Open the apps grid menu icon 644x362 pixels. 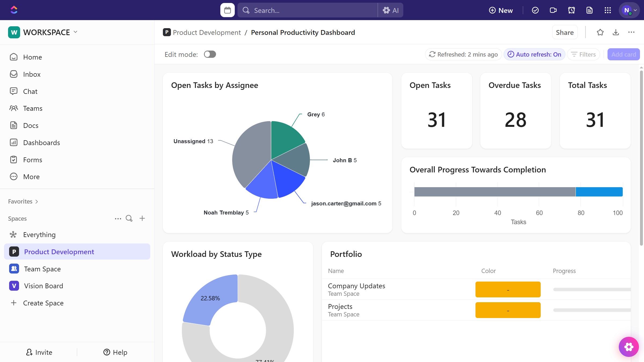608,10
